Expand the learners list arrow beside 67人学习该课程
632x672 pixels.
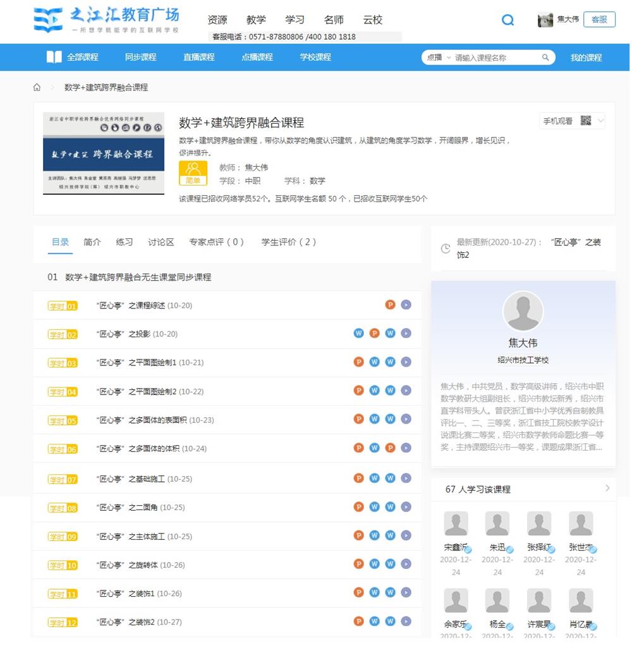tap(607, 488)
